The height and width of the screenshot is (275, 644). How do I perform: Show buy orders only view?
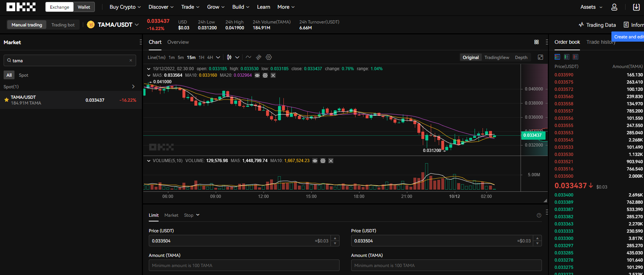click(x=567, y=57)
